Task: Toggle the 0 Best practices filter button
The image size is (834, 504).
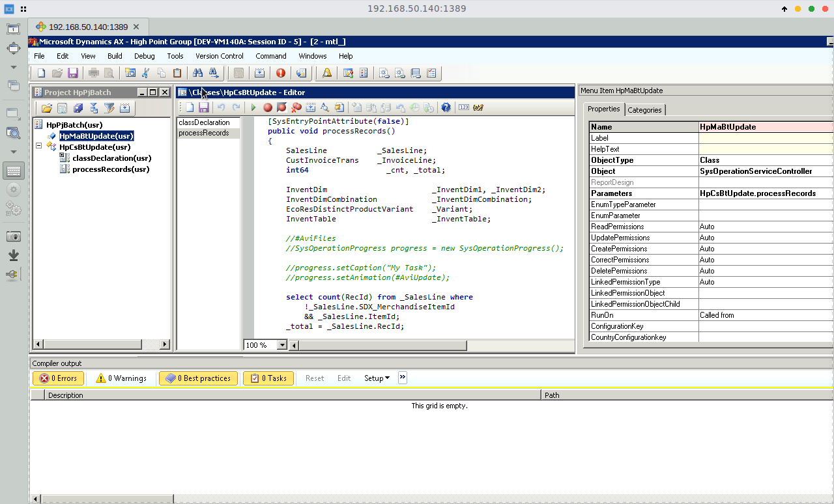Action: (x=198, y=378)
